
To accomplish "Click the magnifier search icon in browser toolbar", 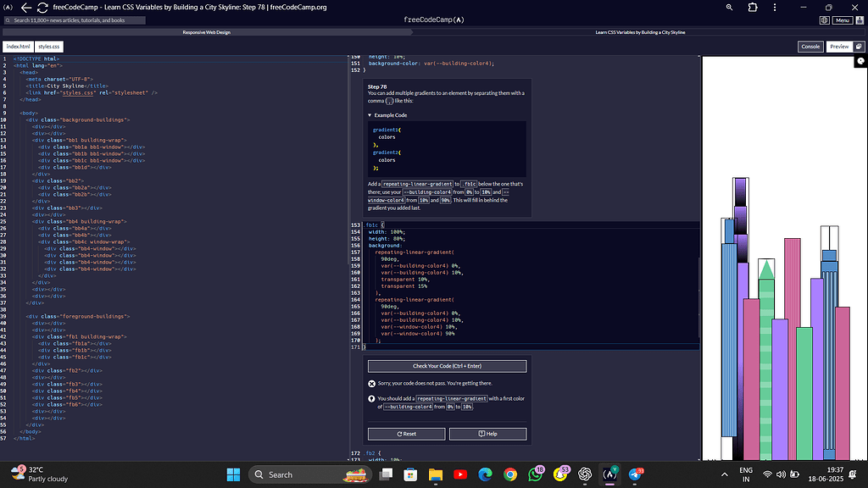I will (x=729, y=7).
